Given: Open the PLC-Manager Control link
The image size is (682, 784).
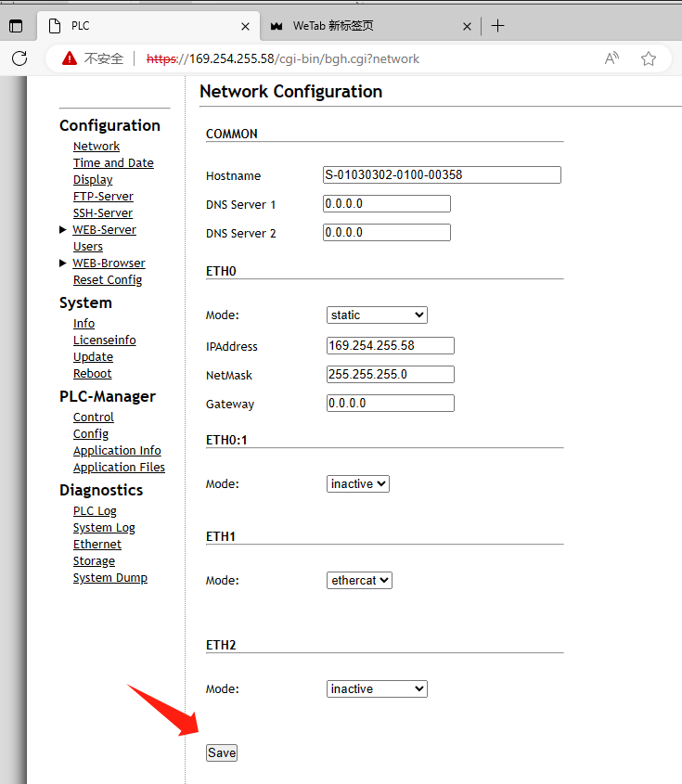Looking at the screenshot, I should pos(94,417).
